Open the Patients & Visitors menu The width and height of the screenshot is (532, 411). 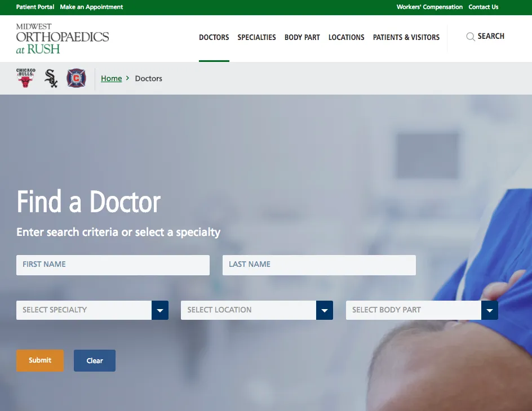tap(406, 37)
